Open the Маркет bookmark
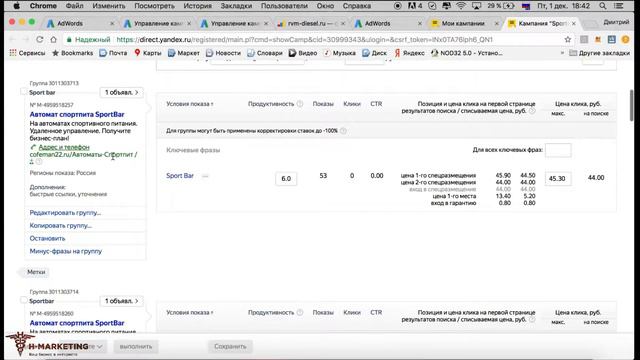Image resolution: width=640 pixels, height=360 pixels. [184, 53]
